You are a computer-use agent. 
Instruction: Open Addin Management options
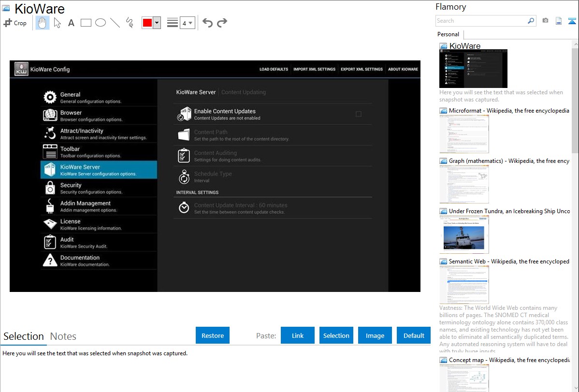click(99, 206)
